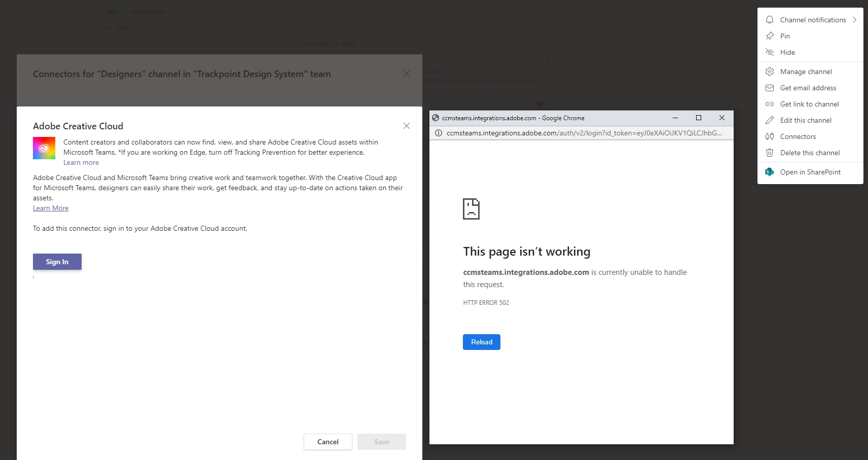868x460 pixels.
Task: Click the 'Connectors for "Designers" channel' header text
Action: click(x=182, y=74)
